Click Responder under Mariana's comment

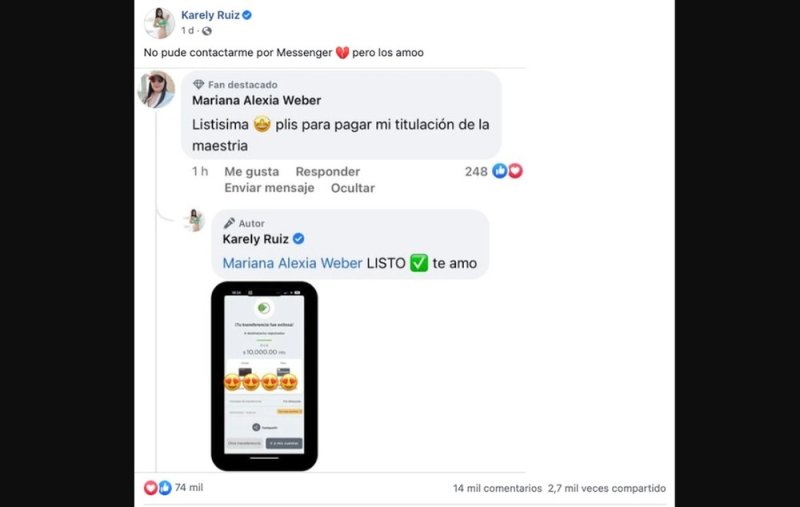pyautogui.click(x=328, y=172)
